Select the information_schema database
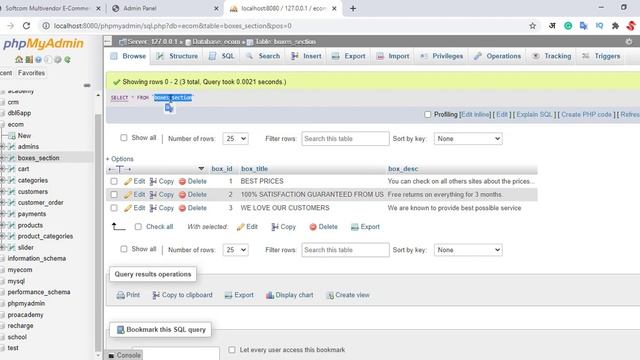Screen dimensions: 640x360 tap(37, 259)
